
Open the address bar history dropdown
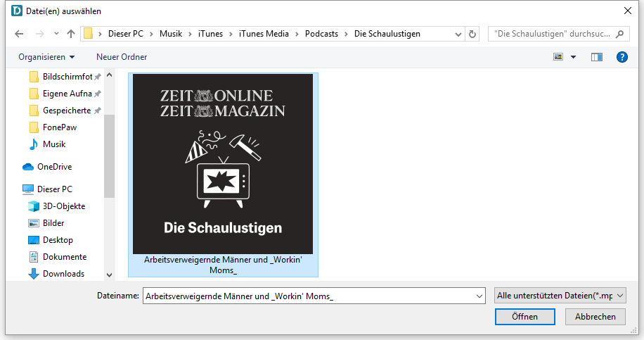pos(458,34)
